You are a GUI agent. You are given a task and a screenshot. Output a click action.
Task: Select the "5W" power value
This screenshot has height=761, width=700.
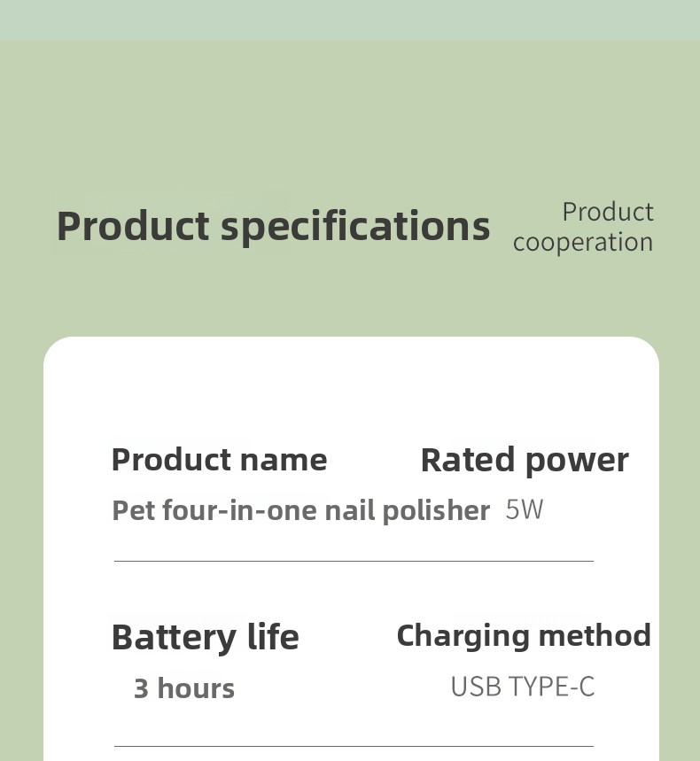pos(524,510)
